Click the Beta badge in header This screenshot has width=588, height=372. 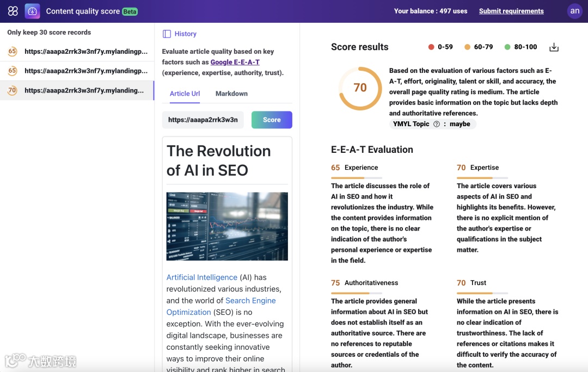(130, 11)
